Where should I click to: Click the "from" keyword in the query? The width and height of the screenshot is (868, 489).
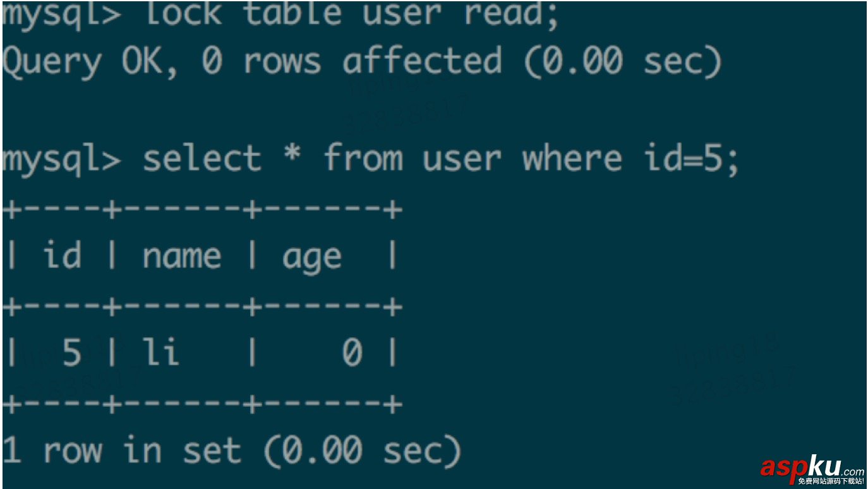[x=363, y=158]
